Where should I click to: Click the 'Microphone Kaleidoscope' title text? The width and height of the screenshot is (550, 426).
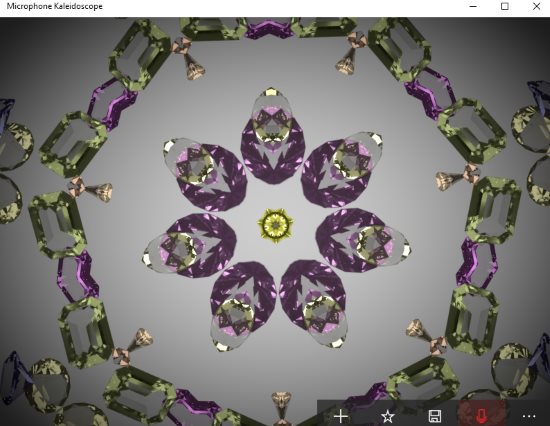(x=54, y=6)
